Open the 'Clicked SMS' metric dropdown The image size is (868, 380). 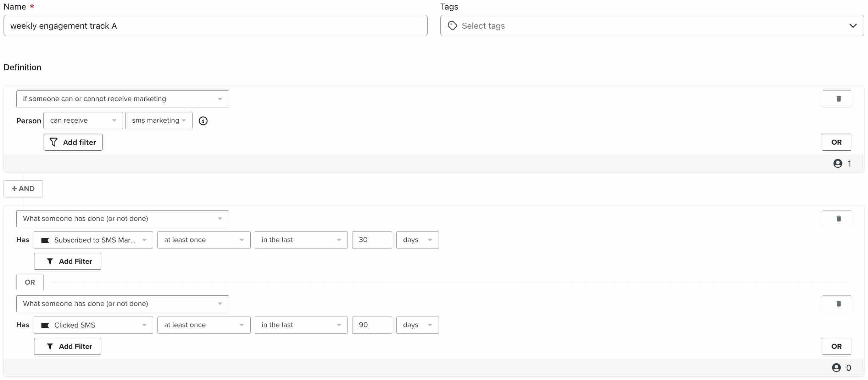(x=93, y=325)
